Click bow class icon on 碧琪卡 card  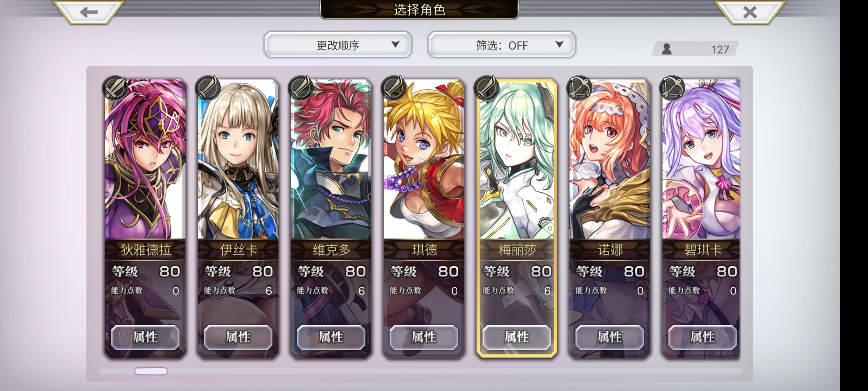click(x=672, y=88)
